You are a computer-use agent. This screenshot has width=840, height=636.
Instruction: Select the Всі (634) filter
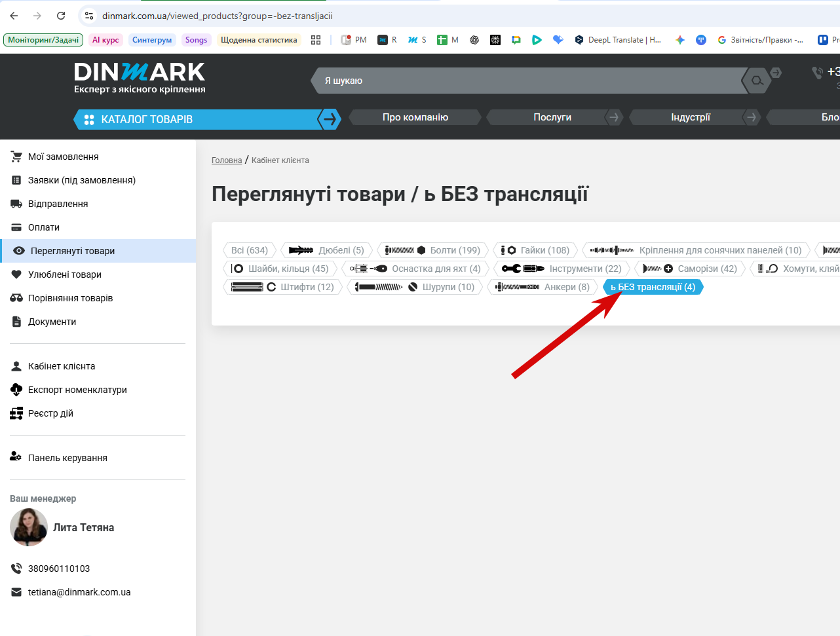pos(250,250)
